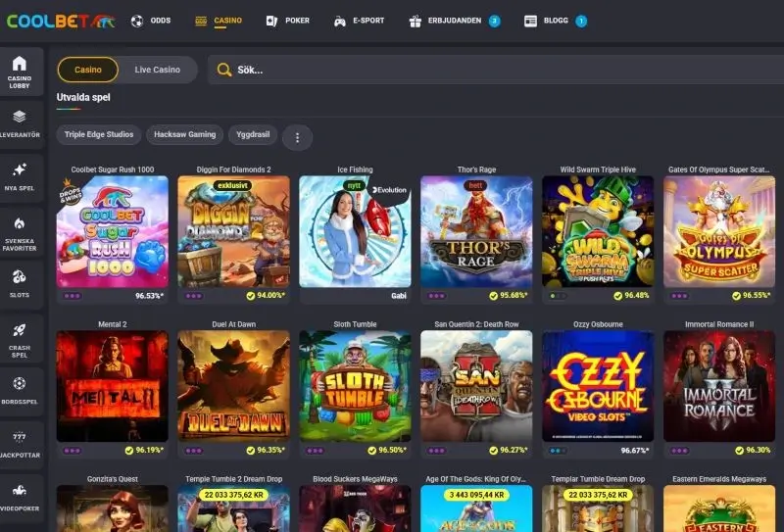Viewport: 784px width, 532px height.
Task: Click Blood Suckers MegaWays title
Action: [x=355, y=479]
